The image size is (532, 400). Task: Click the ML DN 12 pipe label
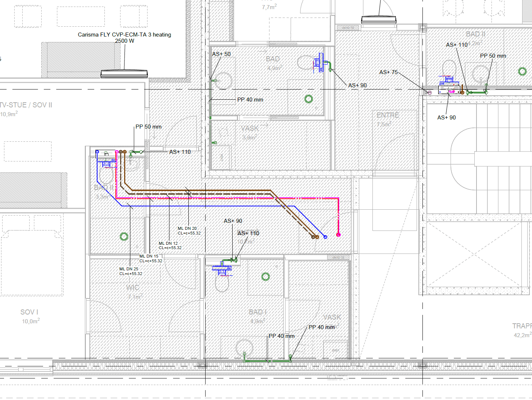pos(170,245)
